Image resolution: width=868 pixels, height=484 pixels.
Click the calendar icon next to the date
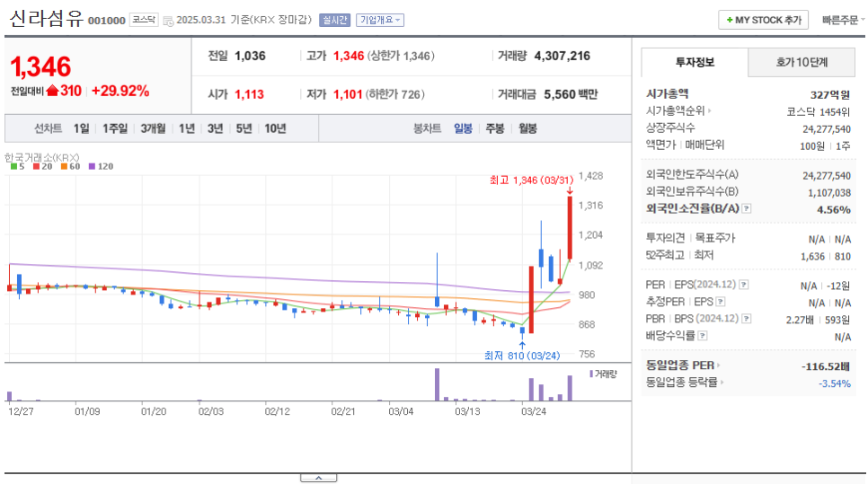tap(168, 21)
